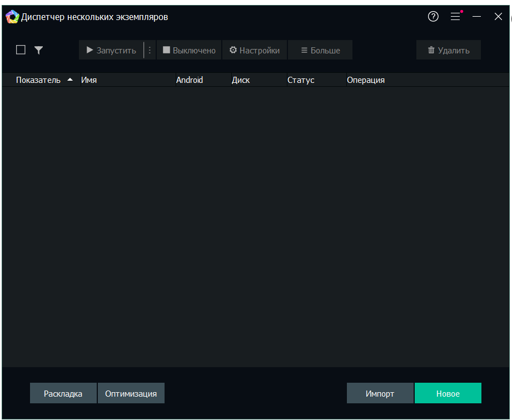Tick the select-all checkbox
Viewport: 512px width, 420px height.
21,50
